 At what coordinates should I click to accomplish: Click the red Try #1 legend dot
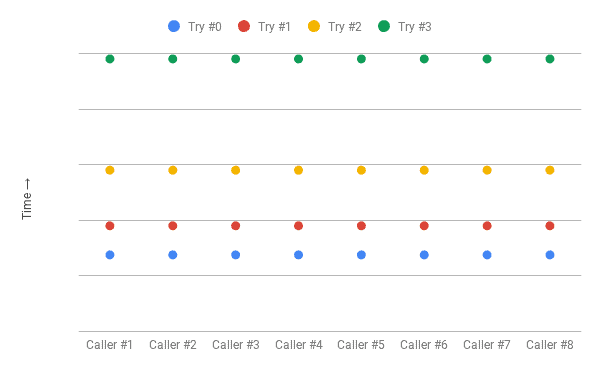[x=244, y=26]
